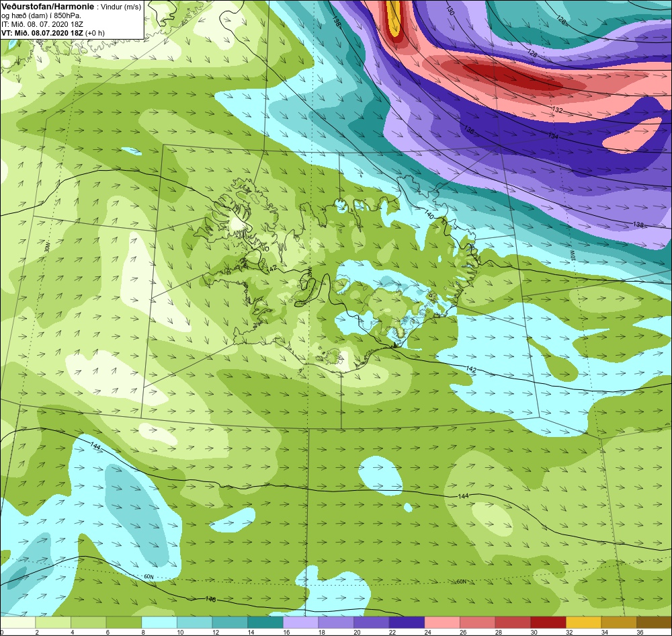Click the 'Veðurstofan/Harmonie' title text

coord(48,7)
